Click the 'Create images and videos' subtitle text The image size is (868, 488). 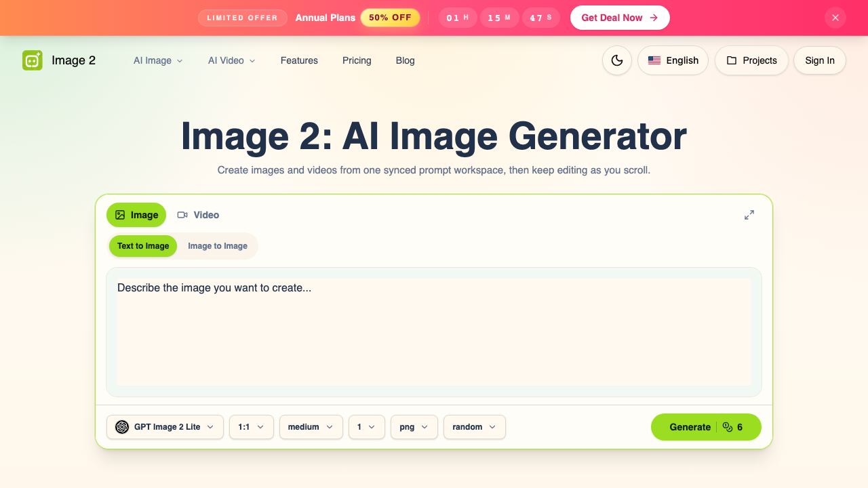[434, 169]
